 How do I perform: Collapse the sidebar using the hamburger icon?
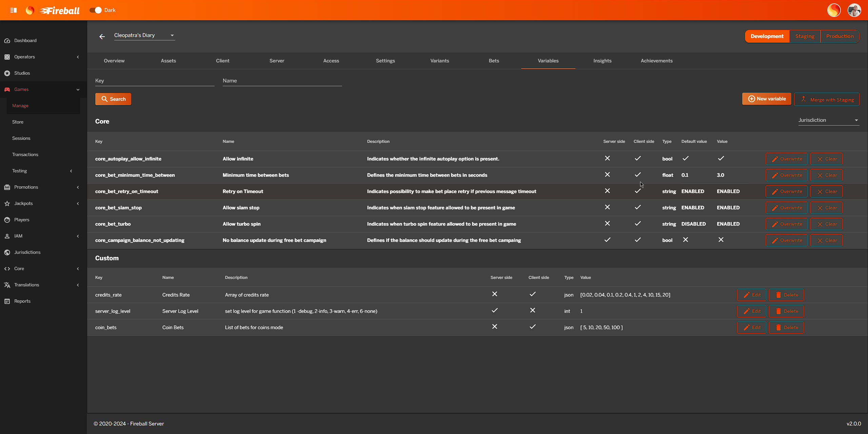[x=14, y=10]
